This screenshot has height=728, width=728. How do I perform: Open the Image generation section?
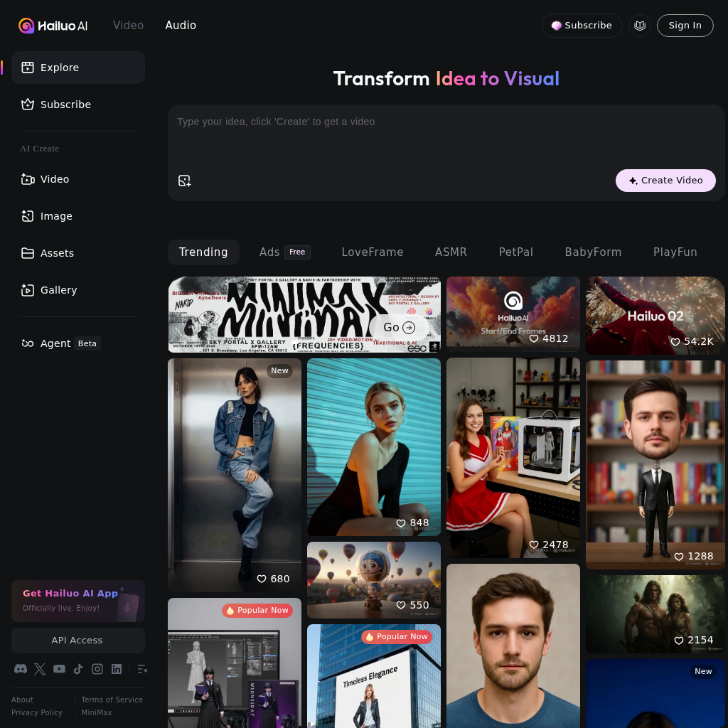(28, 216)
